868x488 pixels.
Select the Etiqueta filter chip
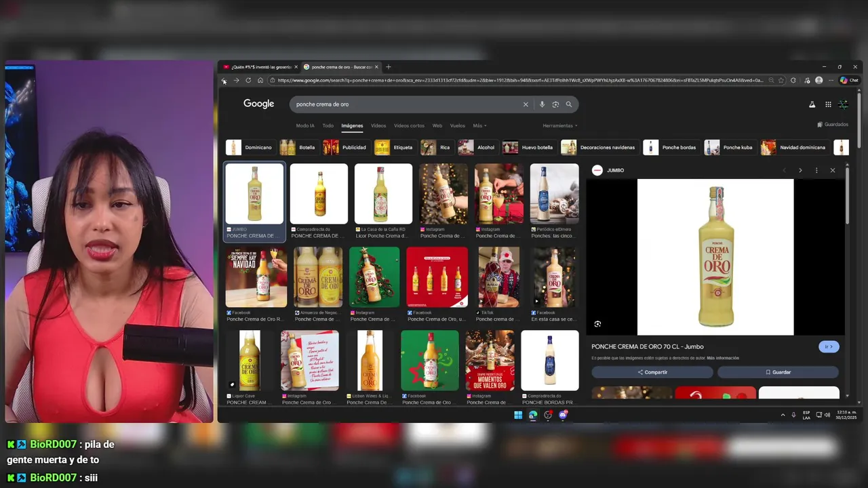point(395,147)
